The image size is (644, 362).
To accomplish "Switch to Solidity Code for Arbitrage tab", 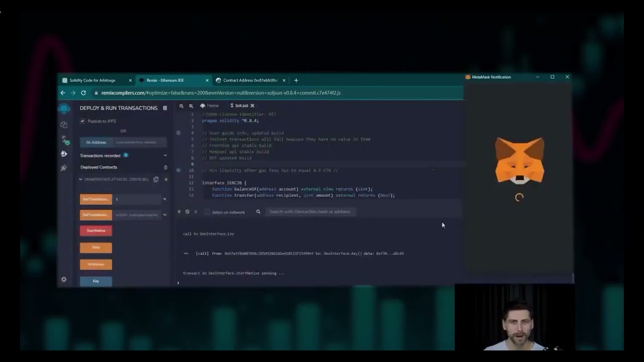I will (x=93, y=80).
